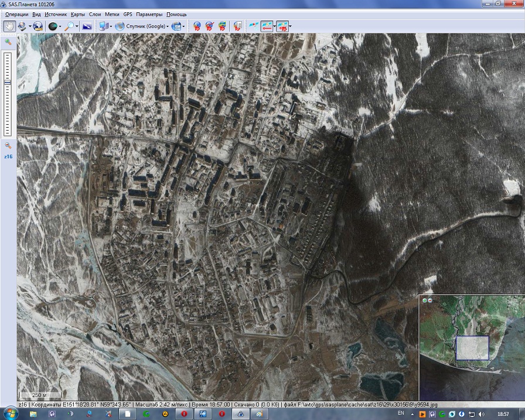Expand the dropdown arrow beside dark globe
Viewport: 525px width, 420px height.
pyautogui.click(x=60, y=26)
